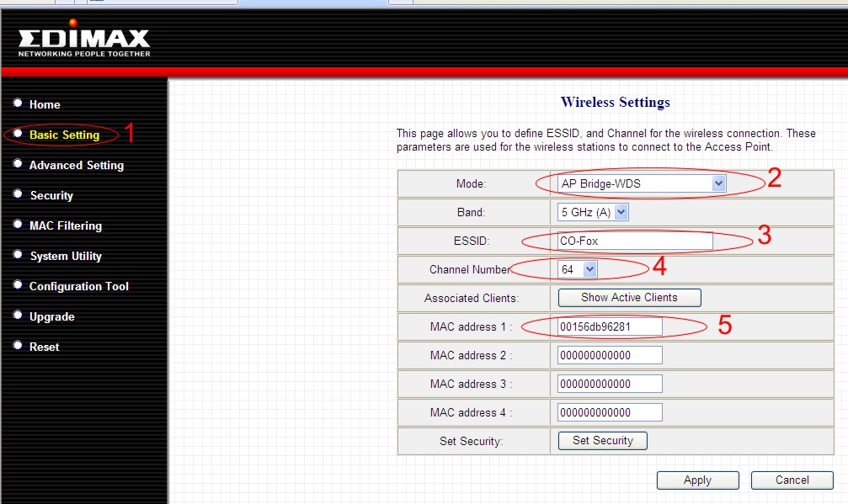Click the MAC address 4 field
Image resolution: width=848 pixels, height=504 pixels.
pyautogui.click(x=610, y=412)
